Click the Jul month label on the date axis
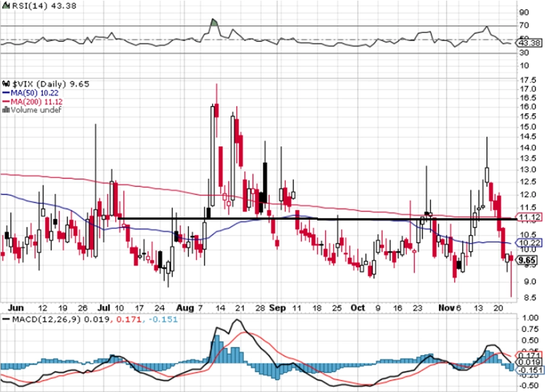The height and width of the screenshot is (392, 545). point(104,308)
